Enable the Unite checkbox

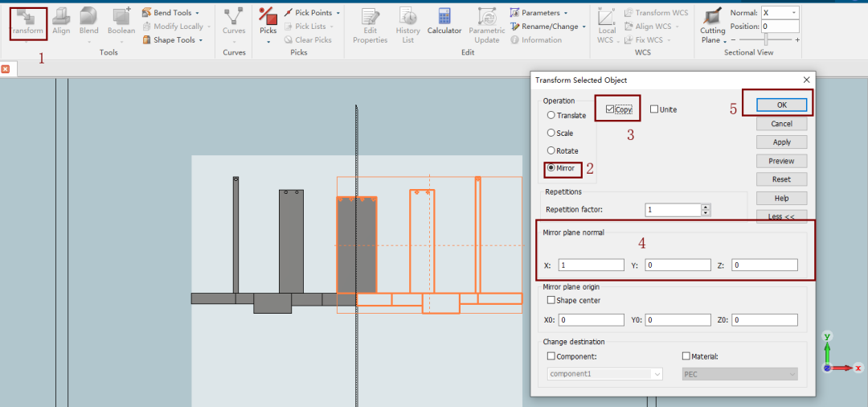654,109
